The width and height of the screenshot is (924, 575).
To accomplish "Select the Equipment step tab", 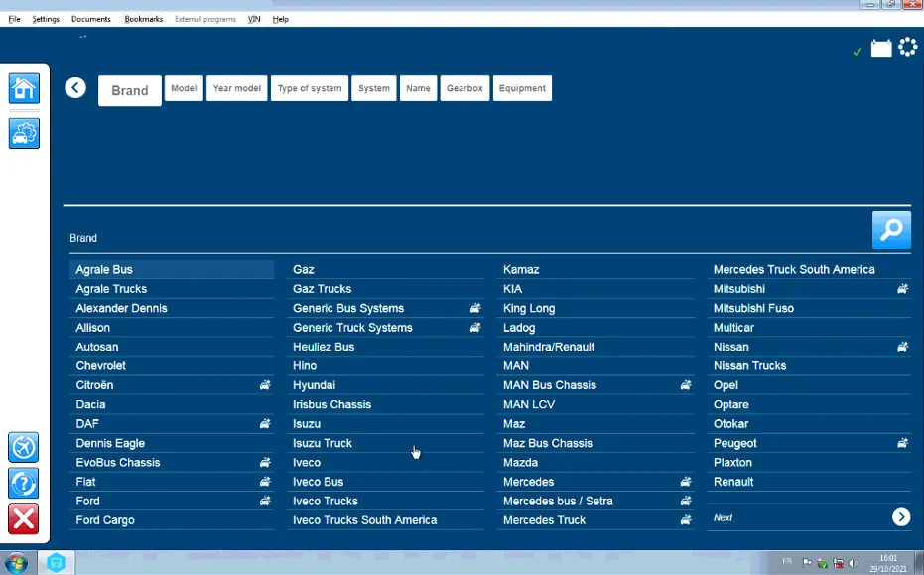I will coord(522,88).
